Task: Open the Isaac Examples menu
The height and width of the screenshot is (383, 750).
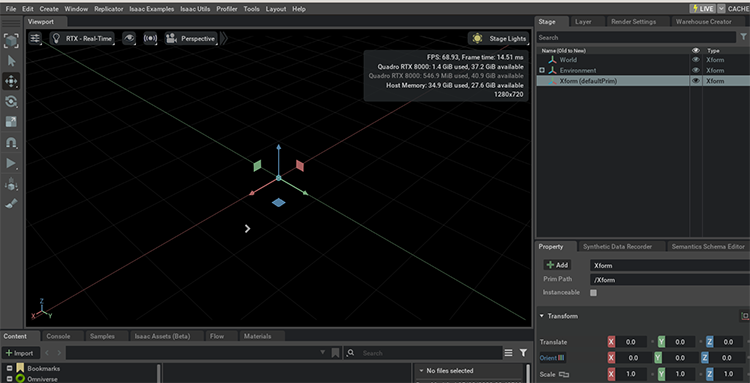Action: coord(152,9)
